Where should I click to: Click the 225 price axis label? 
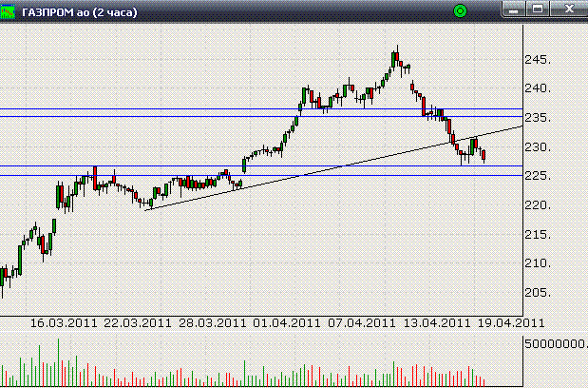click(x=538, y=176)
